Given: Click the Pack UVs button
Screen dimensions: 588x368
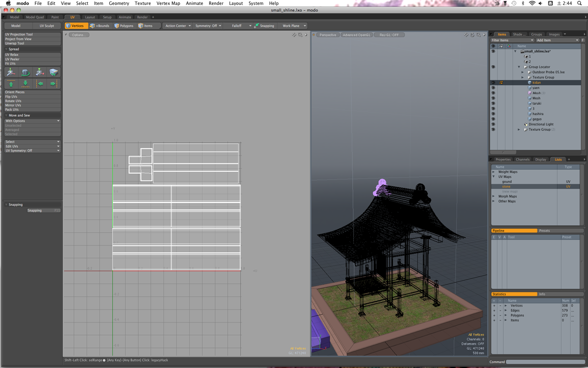Looking at the screenshot, I should 32,110.
